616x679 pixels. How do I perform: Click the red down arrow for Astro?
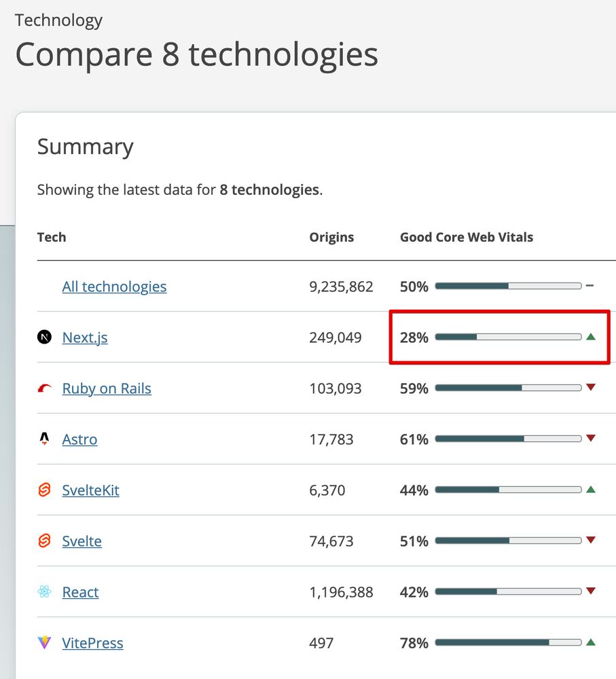[591, 439]
